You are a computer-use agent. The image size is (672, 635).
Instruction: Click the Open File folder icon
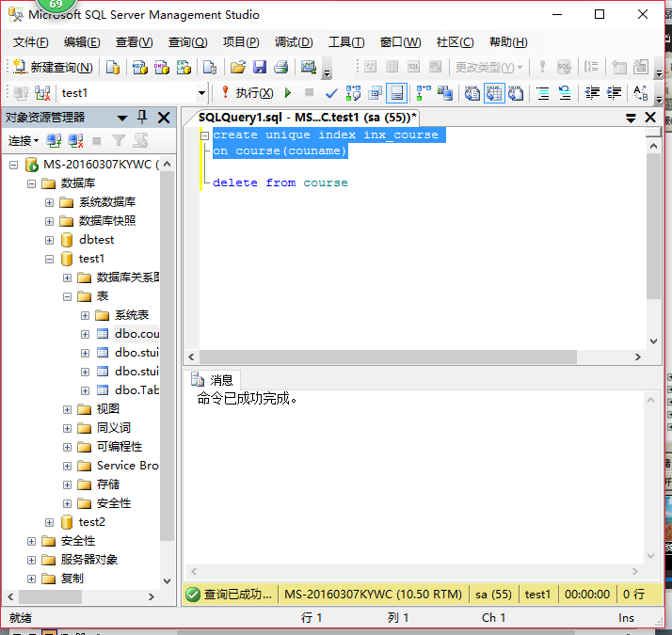pyautogui.click(x=238, y=67)
